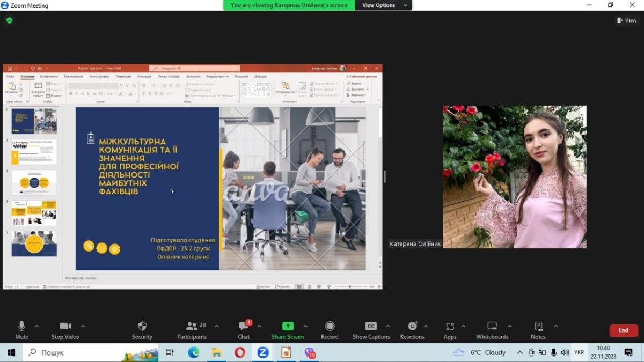Image resolution: width=644 pixels, height=362 pixels.
Task: Click the green encryption shield icon
Action: (x=9, y=20)
